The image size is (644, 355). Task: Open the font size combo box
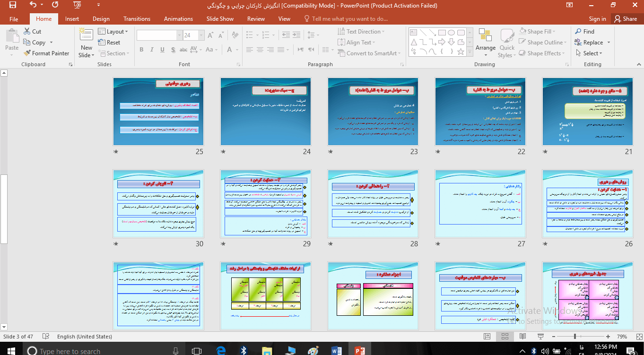[x=193, y=35]
